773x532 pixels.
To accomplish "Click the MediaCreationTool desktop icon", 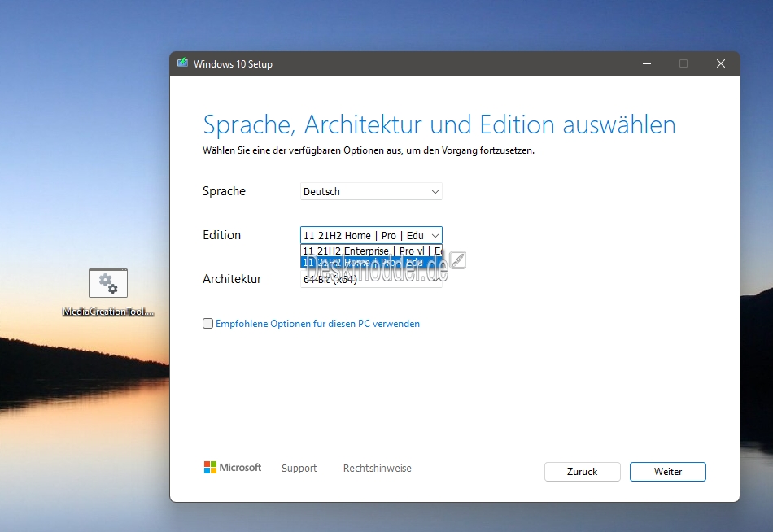I will (108, 291).
